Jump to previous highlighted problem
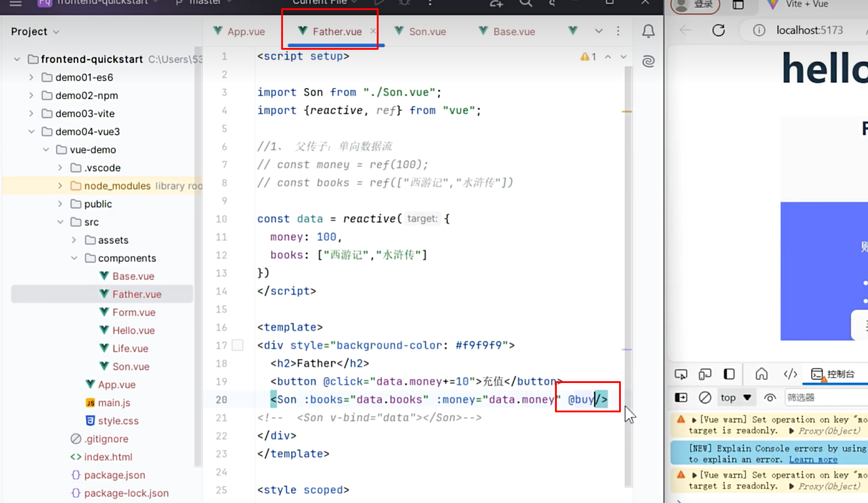This screenshot has width=868, height=503. 608,56
